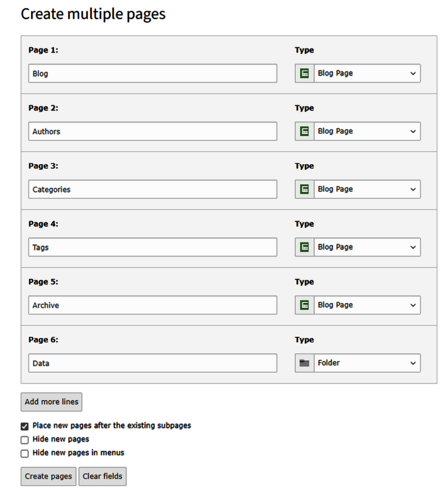Click the Blog Page icon for Page 2
This screenshot has height=496, width=448.
coord(304,131)
